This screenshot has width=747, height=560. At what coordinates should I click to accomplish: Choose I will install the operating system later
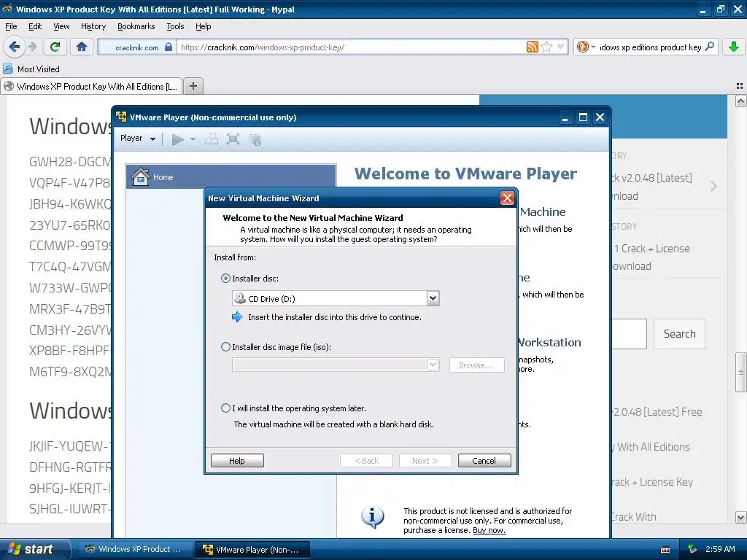(x=226, y=408)
